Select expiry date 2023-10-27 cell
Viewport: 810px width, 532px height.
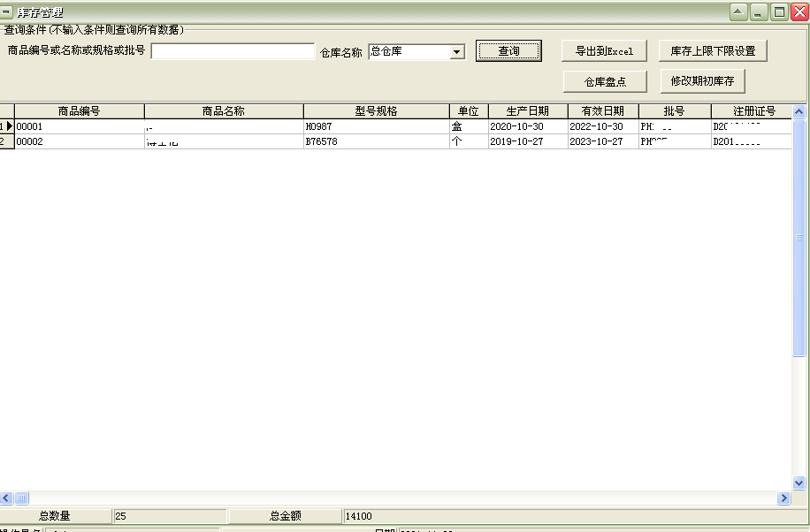[603, 141]
